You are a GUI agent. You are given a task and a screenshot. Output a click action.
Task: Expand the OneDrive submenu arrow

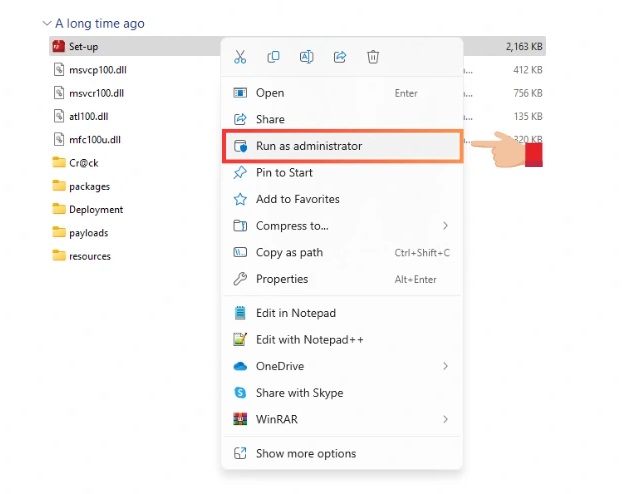pos(445,366)
